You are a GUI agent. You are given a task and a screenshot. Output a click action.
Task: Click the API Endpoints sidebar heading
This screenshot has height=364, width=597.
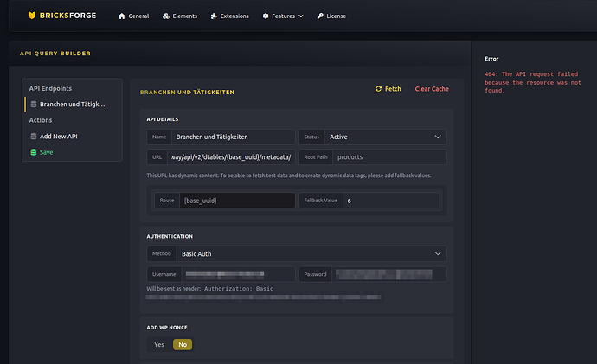coord(50,88)
